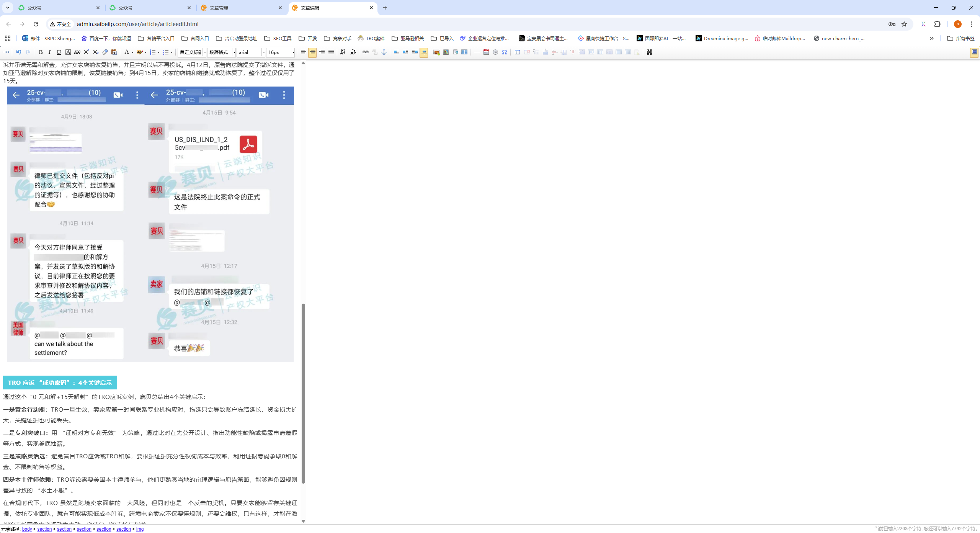Toggle italic text formatting

[x=49, y=52]
